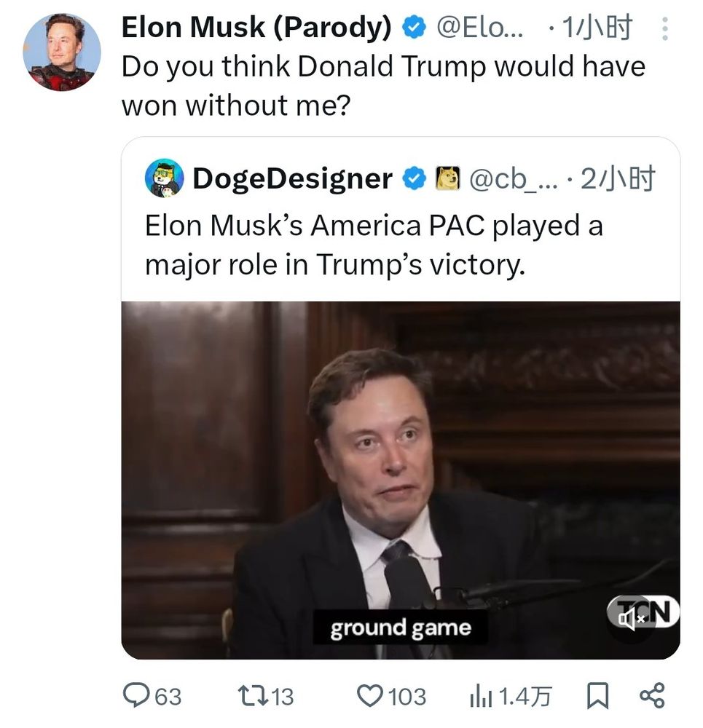Open Elon Musk (Parody) profile picture
Screen dimensions: 703x728
pos(62,52)
